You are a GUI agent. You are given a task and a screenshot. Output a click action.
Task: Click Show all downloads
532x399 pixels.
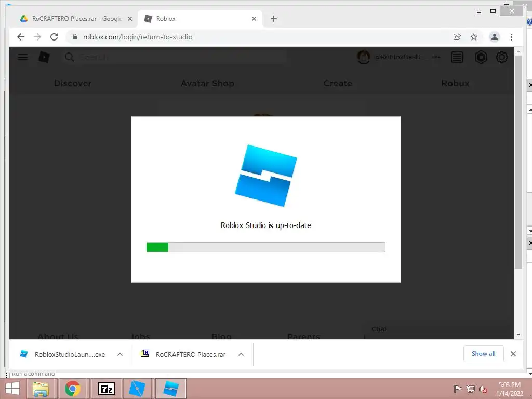pos(484,354)
